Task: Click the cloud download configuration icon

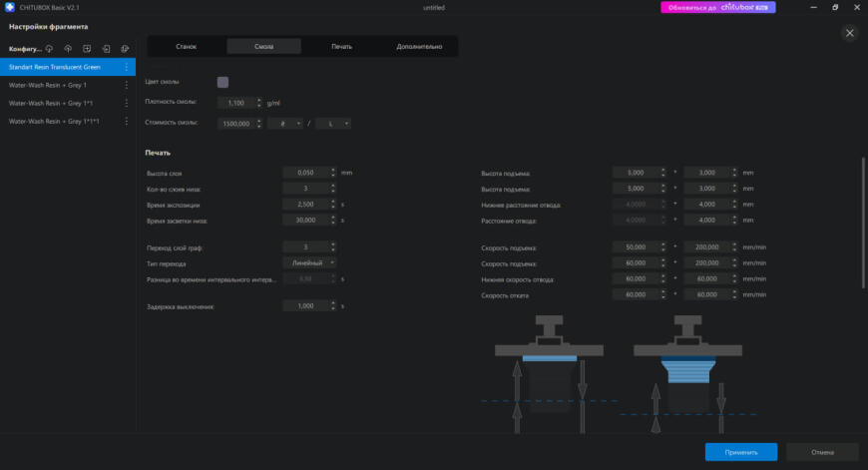Action: coord(49,49)
